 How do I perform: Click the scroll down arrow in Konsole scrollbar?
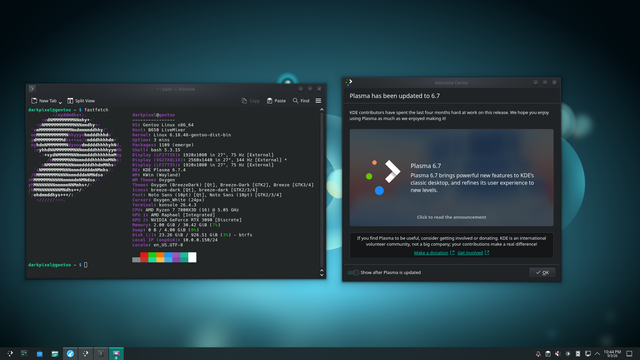[322, 275]
